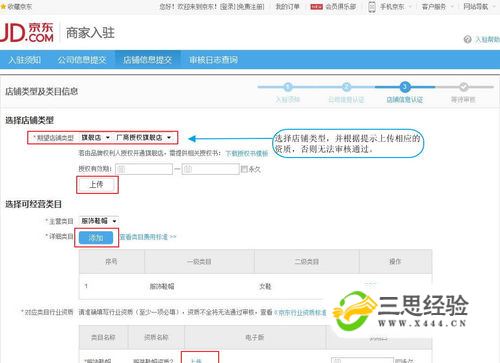The image size is (500, 363).
Task: Open the authorization end date calendar icon
Action: tap(188, 169)
